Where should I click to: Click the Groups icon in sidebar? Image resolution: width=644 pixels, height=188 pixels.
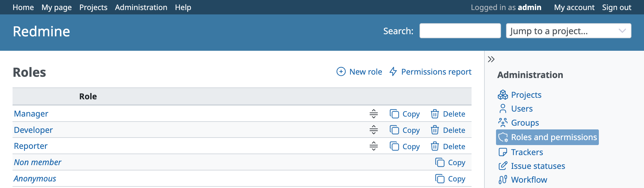point(503,123)
